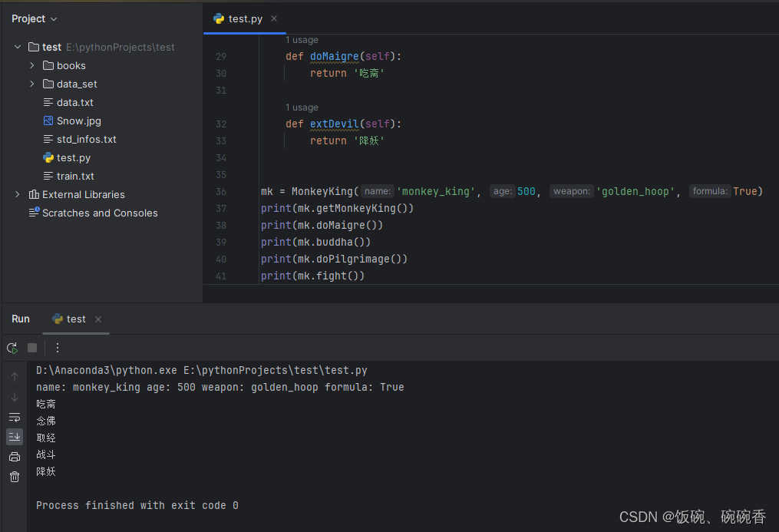Click the Run tool window label
The height and width of the screenshot is (532, 779).
click(21, 319)
